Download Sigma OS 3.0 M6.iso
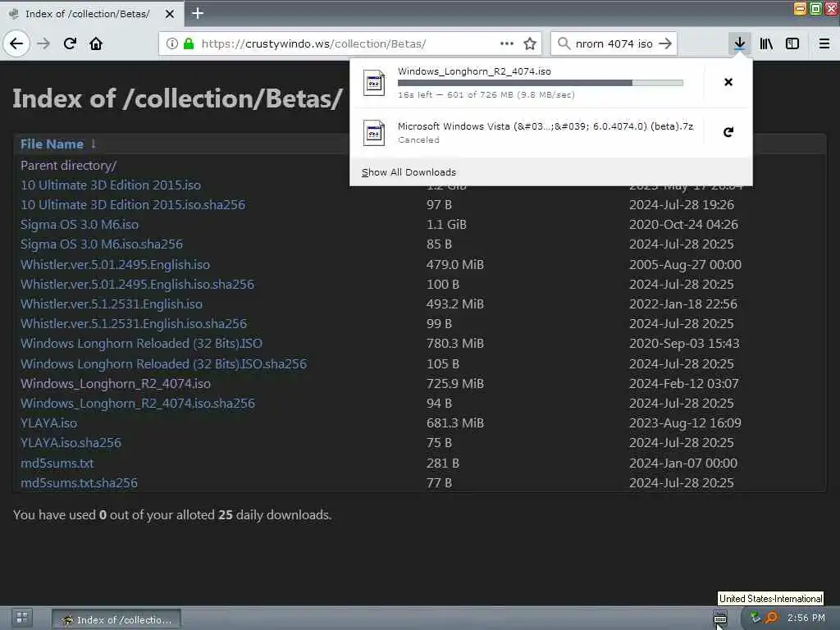Image resolution: width=840 pixels, height=630 pixels. 80,224
